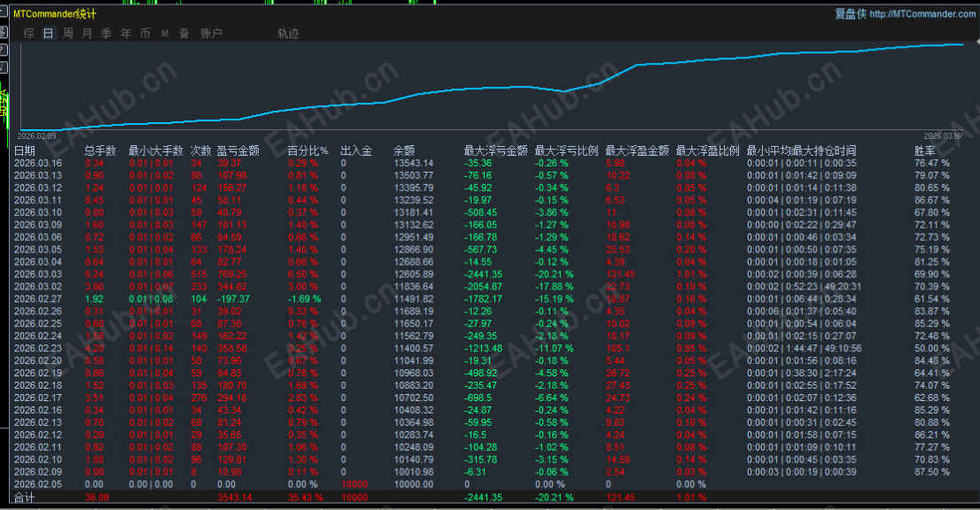Viewport: 980px width, 510px height.
Task: Click the 合计 totals row label
Action: 25,498
